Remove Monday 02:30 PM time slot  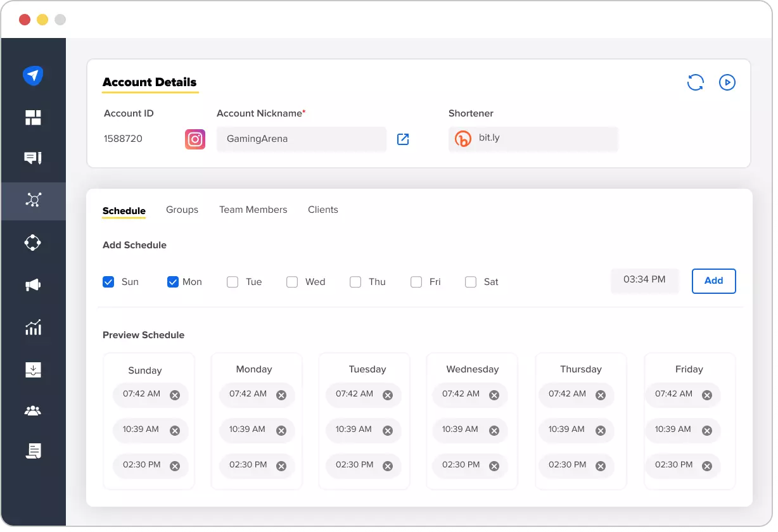click(281, 466)
